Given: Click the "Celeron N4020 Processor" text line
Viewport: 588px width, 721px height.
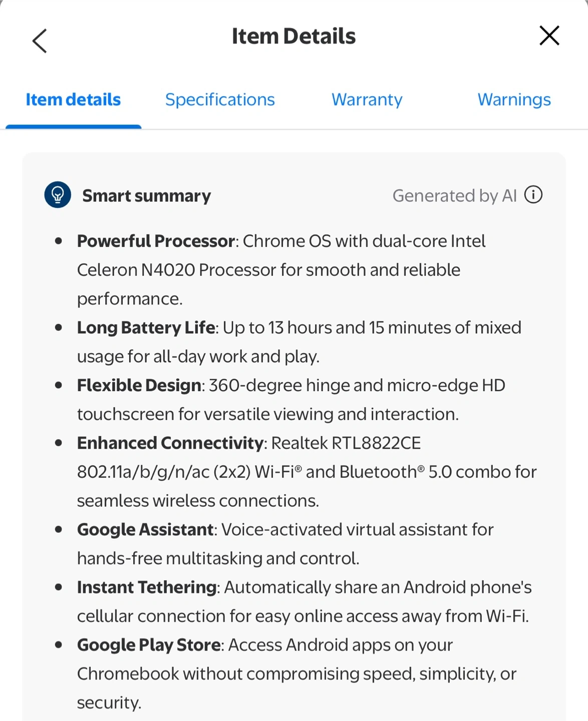Looking at the screenshot, I should (x=268, y=270).
